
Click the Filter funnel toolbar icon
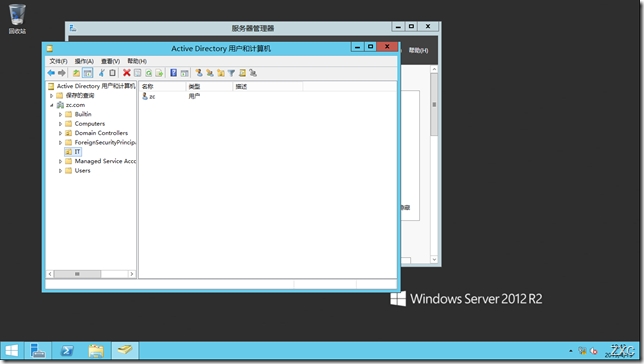click(231, 73)
